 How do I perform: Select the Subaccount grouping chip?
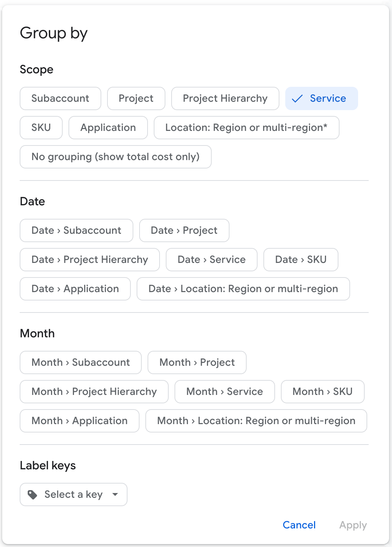(60, 98)
